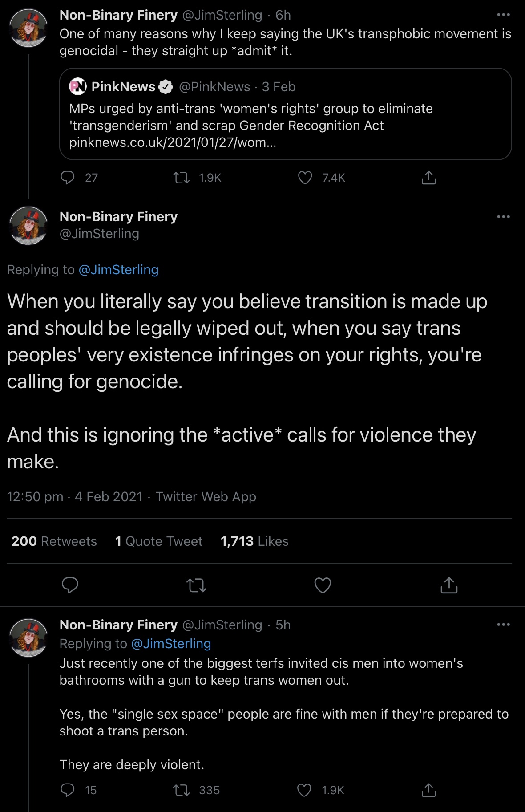Reply to bottom tweet with 15 comments
The height and width of the screenshot is (812, 525).
(x=68, y=790)
